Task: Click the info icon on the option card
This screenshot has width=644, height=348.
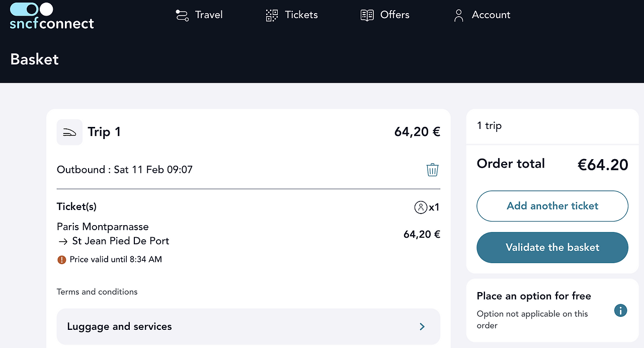Action: [x=620, y=310]
